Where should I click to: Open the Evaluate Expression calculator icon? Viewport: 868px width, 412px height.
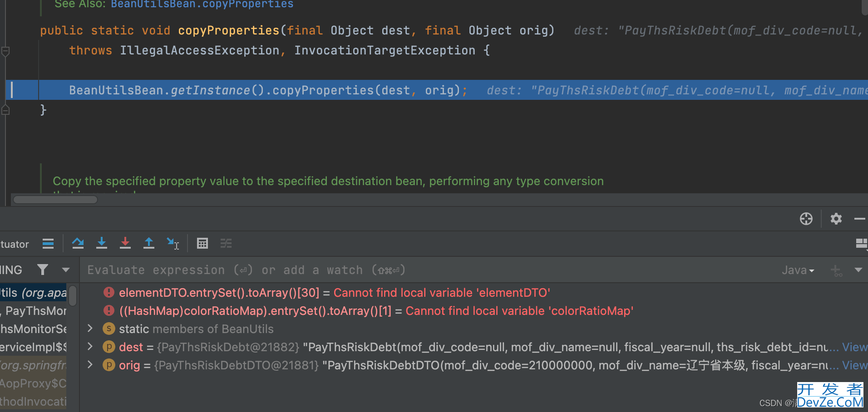(x=202, y=243)
